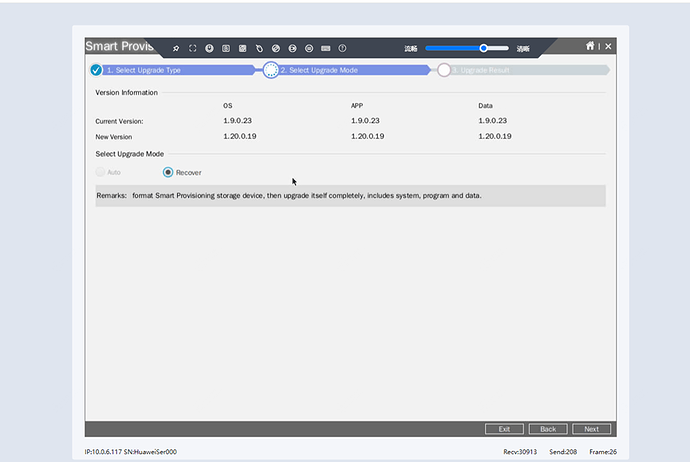Go to step 1 Select Upgrade Type

97,70
